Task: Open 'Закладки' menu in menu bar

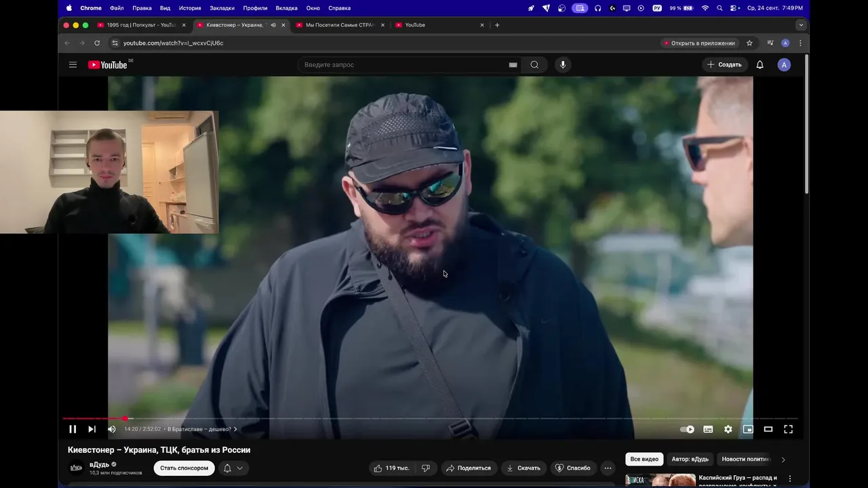Action: [x=222, y=8]
